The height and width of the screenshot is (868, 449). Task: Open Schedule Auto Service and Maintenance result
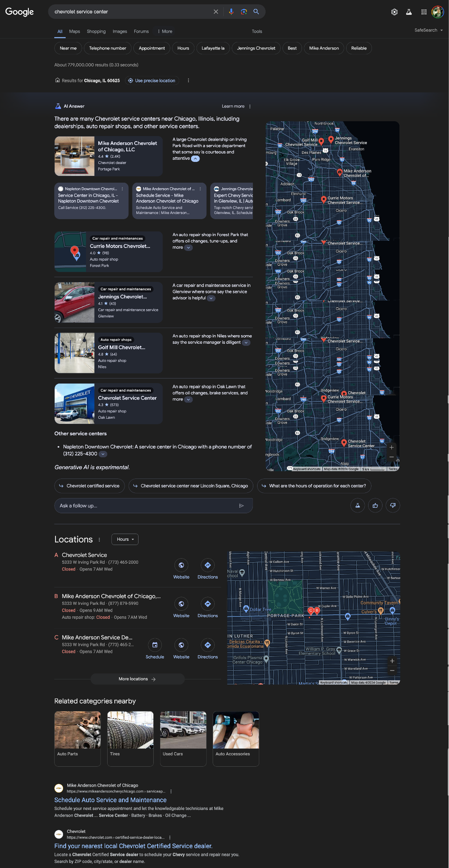click(111, 800)
